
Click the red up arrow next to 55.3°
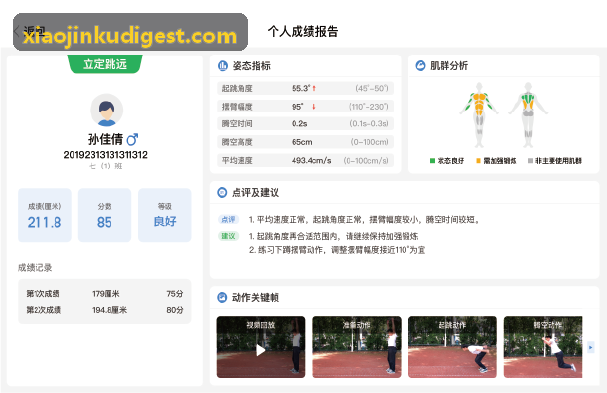[x=314, y=88]
